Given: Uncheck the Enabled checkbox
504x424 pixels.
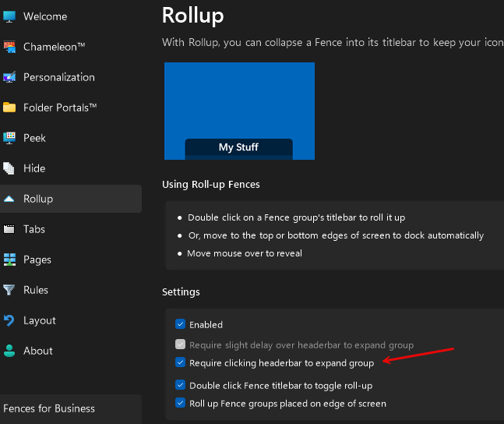Looking at the screenshot, I should click(x=181, y=324).
